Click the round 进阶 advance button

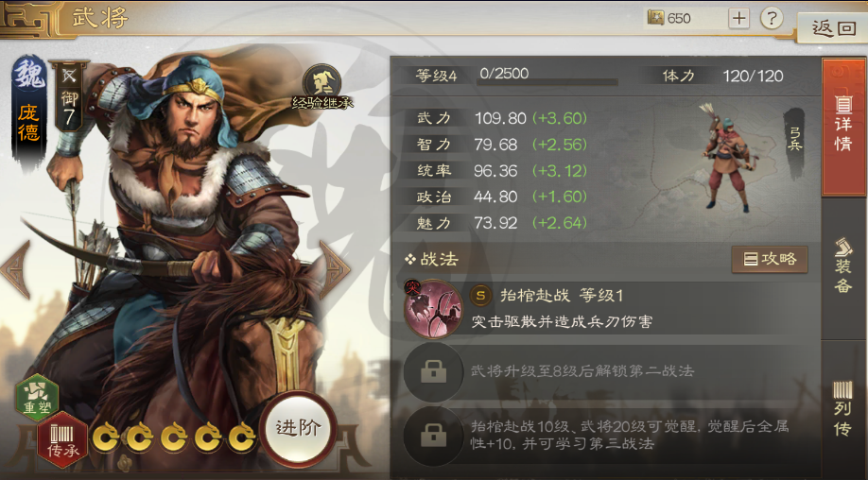point(299,428)
